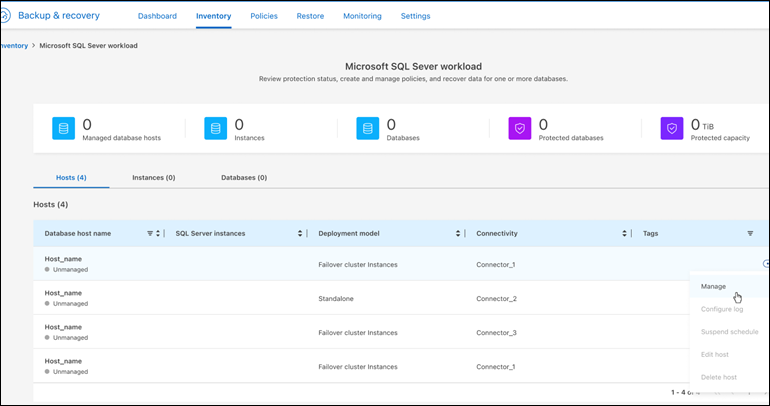Open the Tags column filter icon
This screenshot has width=770, height=406.
tap(750, 233)
